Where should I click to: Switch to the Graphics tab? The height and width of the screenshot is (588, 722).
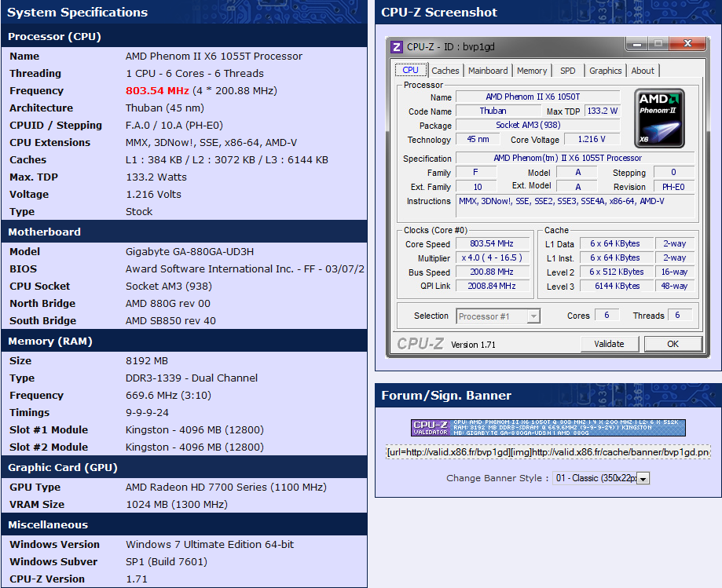click(x=605, y=71)
